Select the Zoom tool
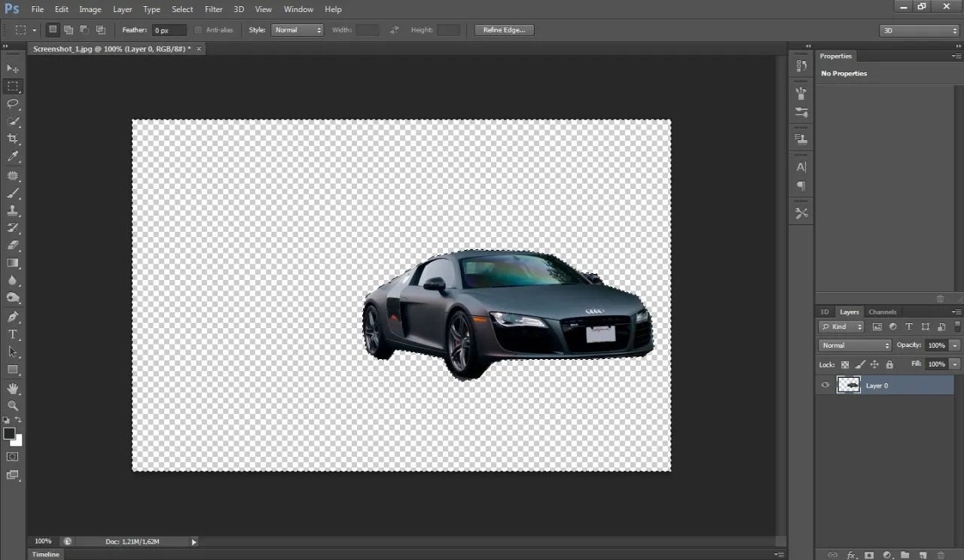964x560 pixels. click(x=13, y=406)
